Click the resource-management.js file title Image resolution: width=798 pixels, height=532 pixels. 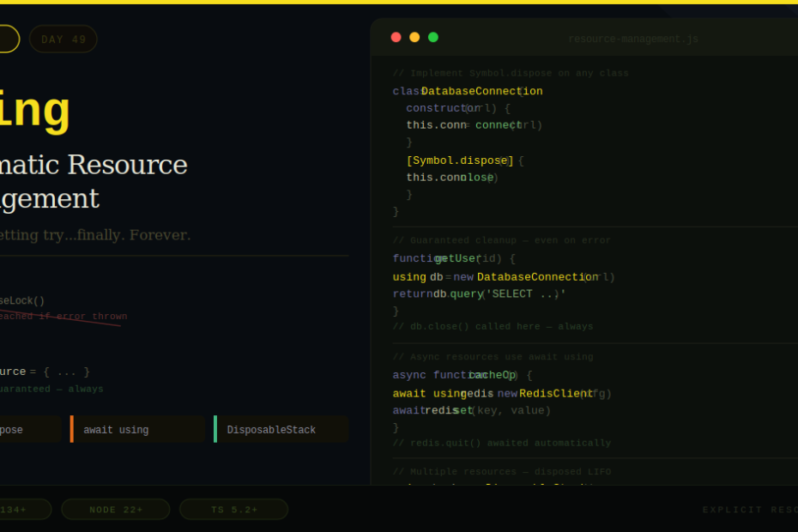coord(633,39)
